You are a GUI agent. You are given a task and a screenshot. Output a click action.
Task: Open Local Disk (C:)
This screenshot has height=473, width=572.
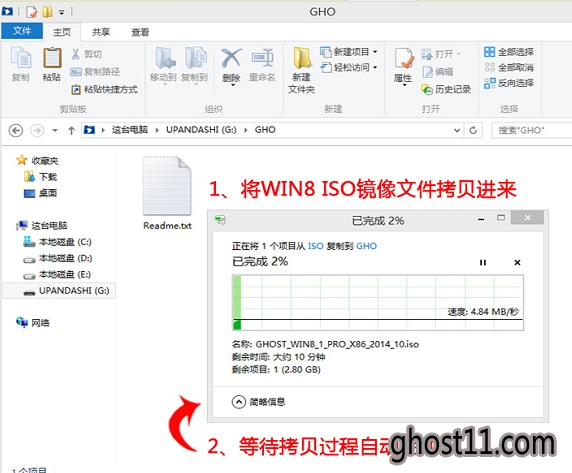coord(57,242)
